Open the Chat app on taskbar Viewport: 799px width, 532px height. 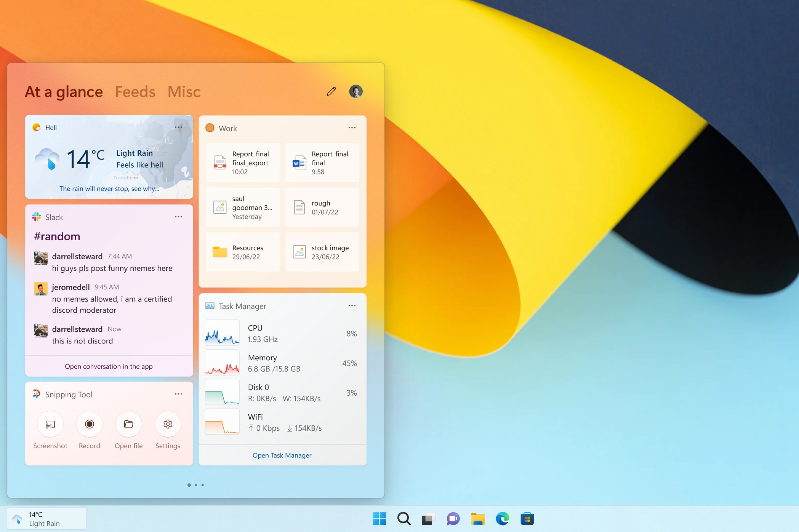[453, 519]
